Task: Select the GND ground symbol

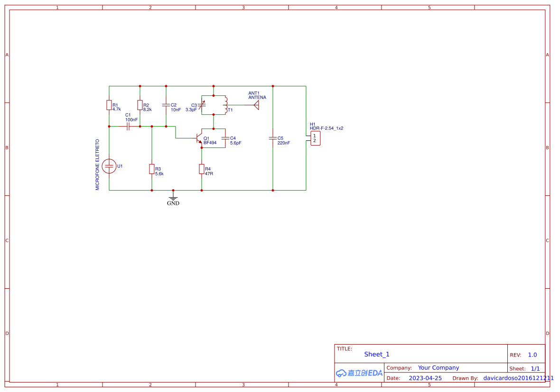Action: click(173, 198)
